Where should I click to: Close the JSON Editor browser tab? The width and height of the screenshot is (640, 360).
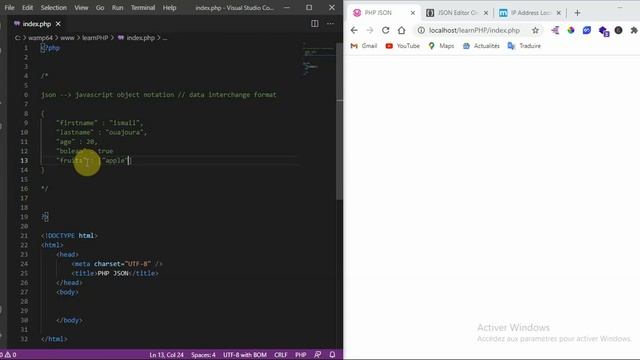click(486, 13)
